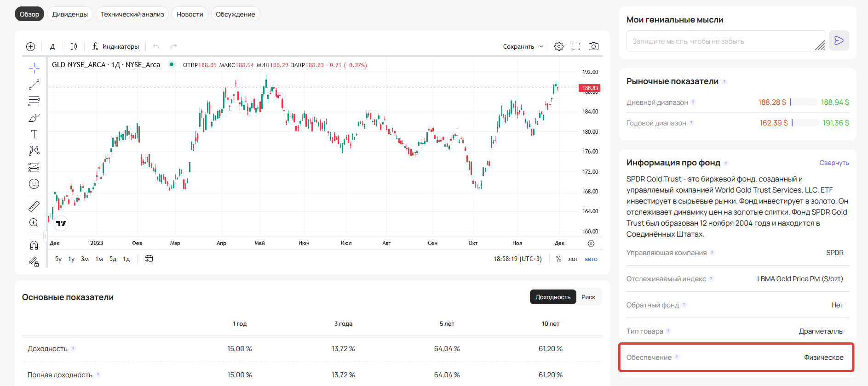Collapse fund info via Свернуть
The height and width of the screenshot is (386, 868).
pos(834,163)
